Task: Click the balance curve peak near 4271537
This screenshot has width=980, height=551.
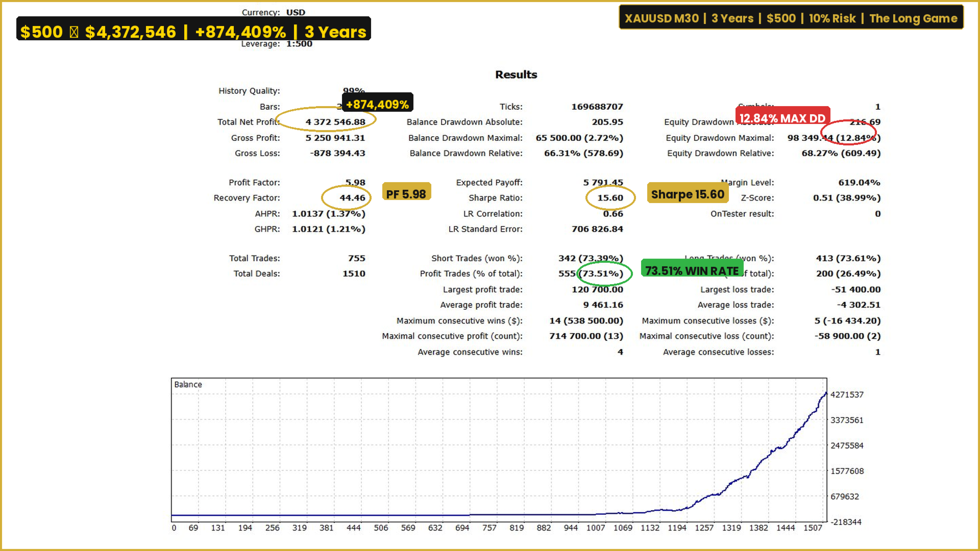Action: tap(825, 394)
